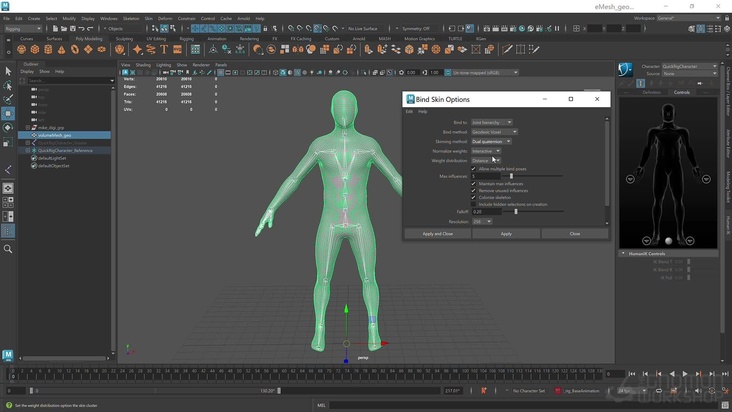Open Edit menu in Bind Skin Options
732x412 pixels.
pos(409,112)
